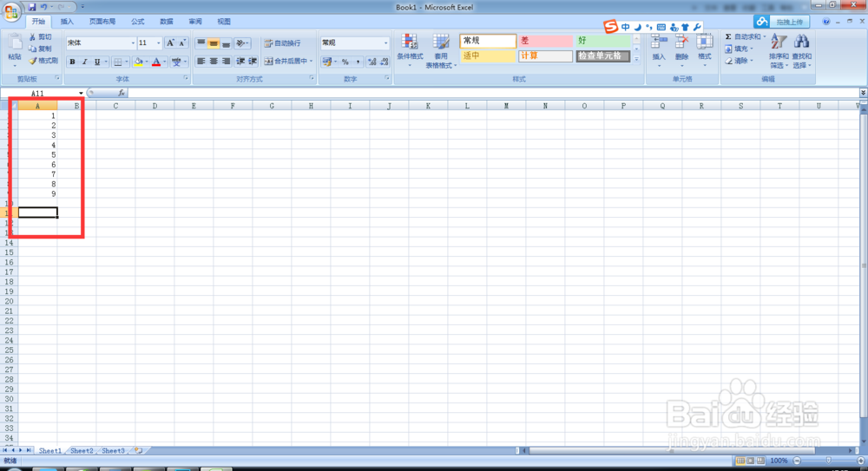Align text left
The width and height of the screenshot is (868, 471).
click(x=201, y=62)
